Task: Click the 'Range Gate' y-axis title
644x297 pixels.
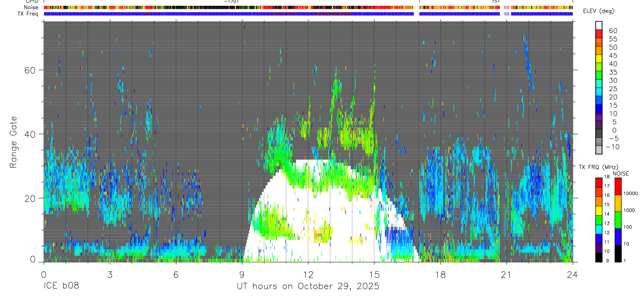Action: click(x=13, y=142)
